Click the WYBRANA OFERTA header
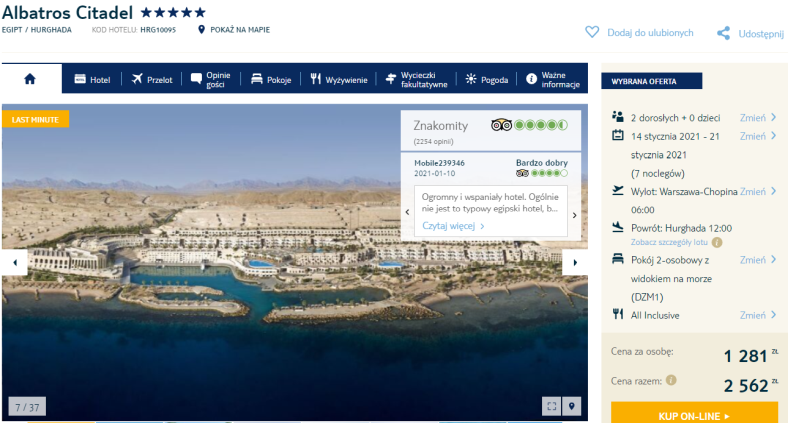 tap(651, 81)
